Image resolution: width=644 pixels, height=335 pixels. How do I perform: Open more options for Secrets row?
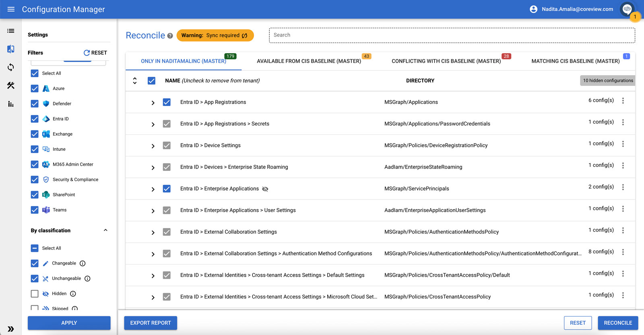[623, 122]
